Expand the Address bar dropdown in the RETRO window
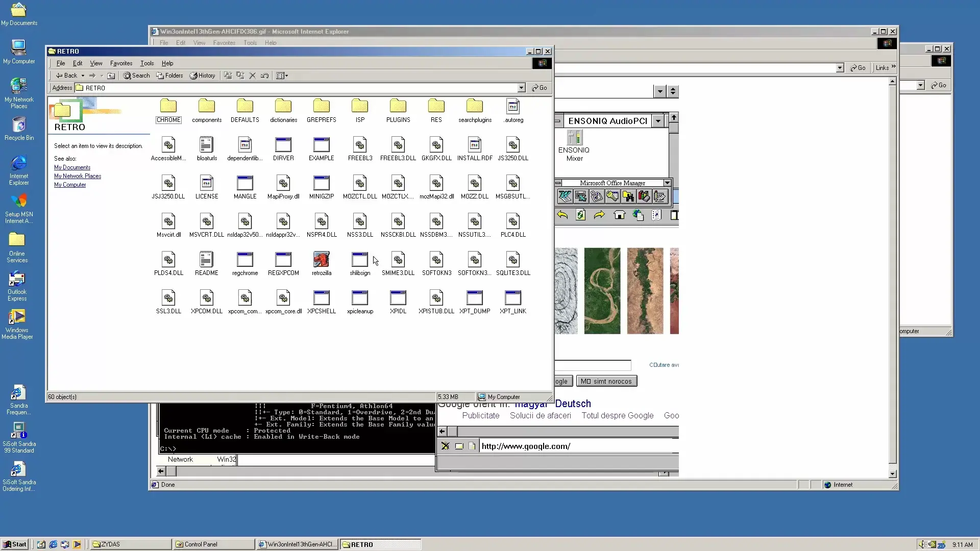 pyautogui.click(x=521, y=87)
